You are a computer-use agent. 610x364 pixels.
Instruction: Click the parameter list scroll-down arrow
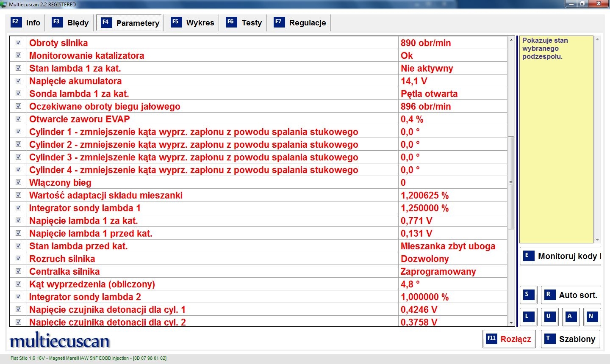[x=511, y=323]
